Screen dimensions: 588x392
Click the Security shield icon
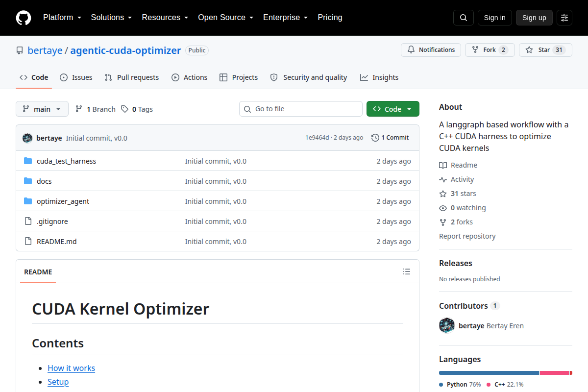pos(274,77)
